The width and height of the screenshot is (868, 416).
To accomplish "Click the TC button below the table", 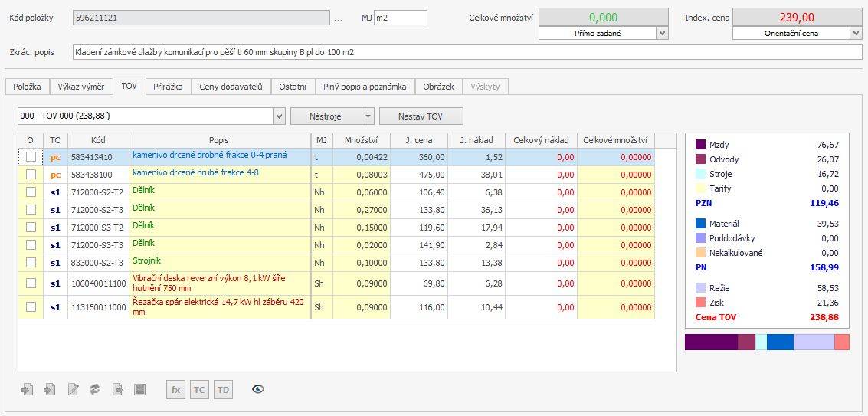I will [199, 389].
